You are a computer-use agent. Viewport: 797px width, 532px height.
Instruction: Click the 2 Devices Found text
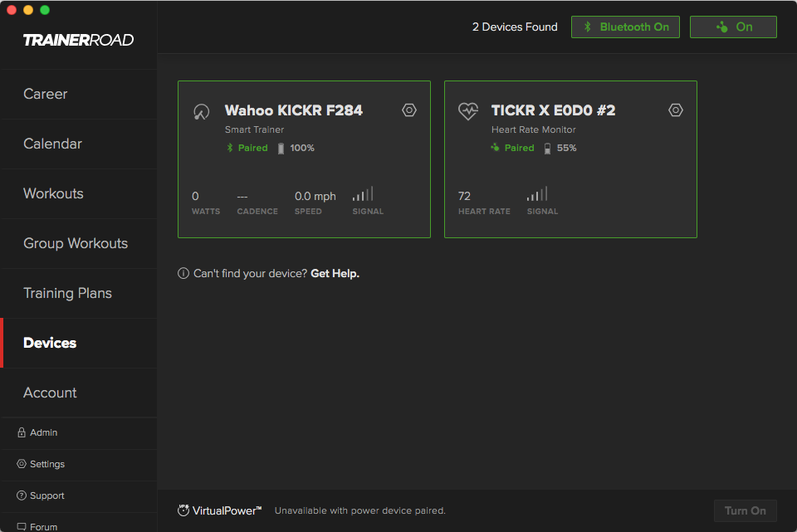coord(515,27)
